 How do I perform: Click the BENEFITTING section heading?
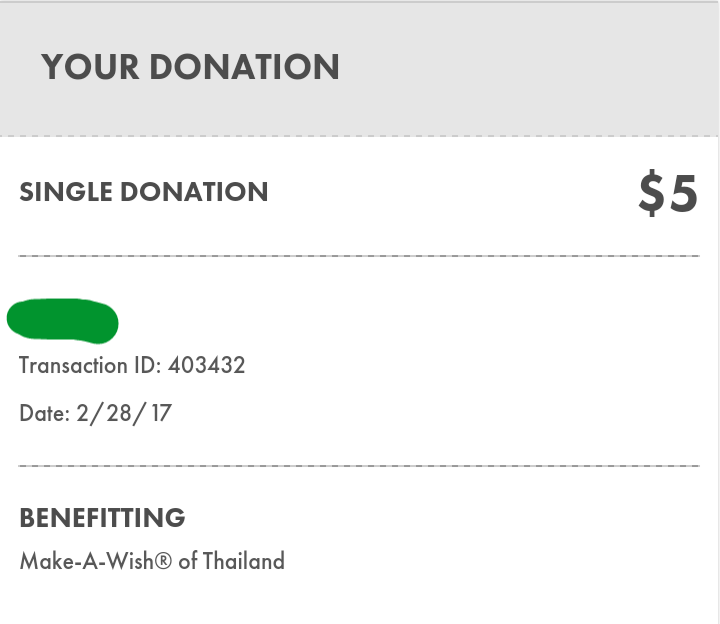102,518
